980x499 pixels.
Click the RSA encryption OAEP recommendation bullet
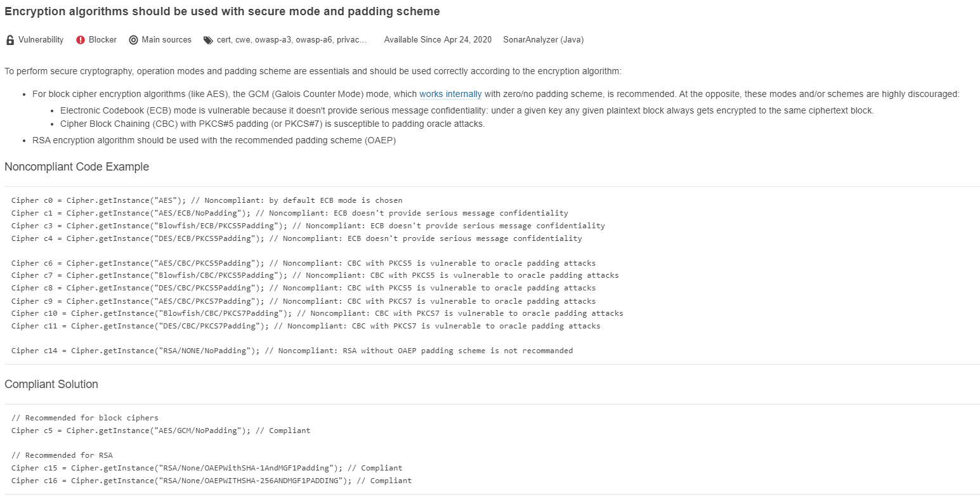(214, 140)
